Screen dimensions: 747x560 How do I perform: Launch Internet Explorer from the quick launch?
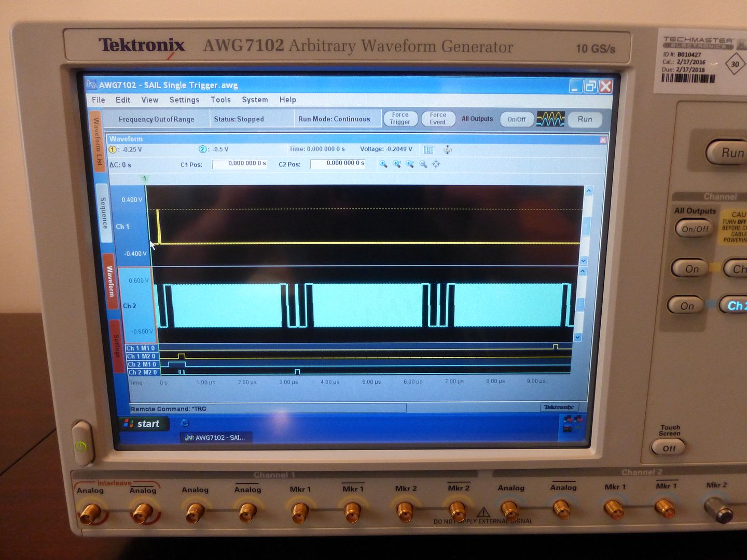pos(184,423)
